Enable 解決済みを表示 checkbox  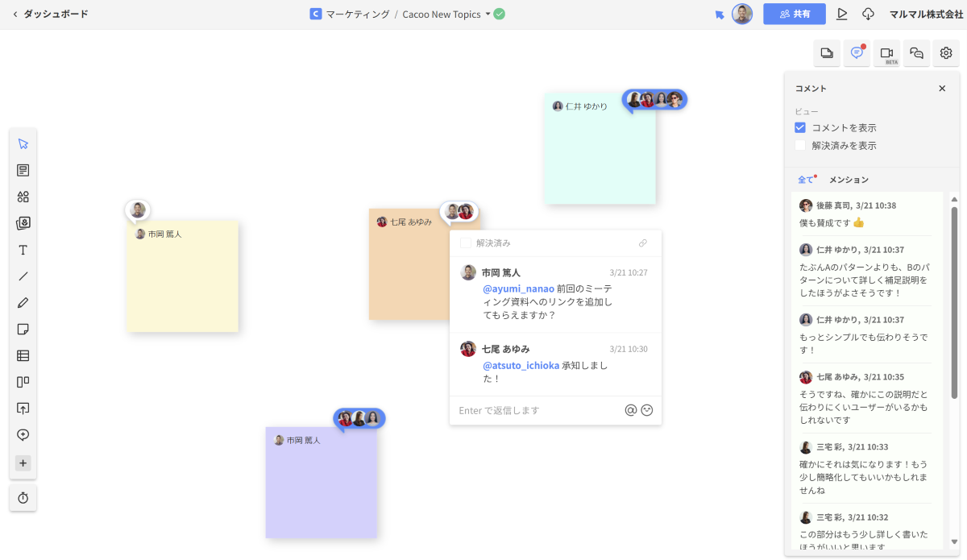pos(800,146)
